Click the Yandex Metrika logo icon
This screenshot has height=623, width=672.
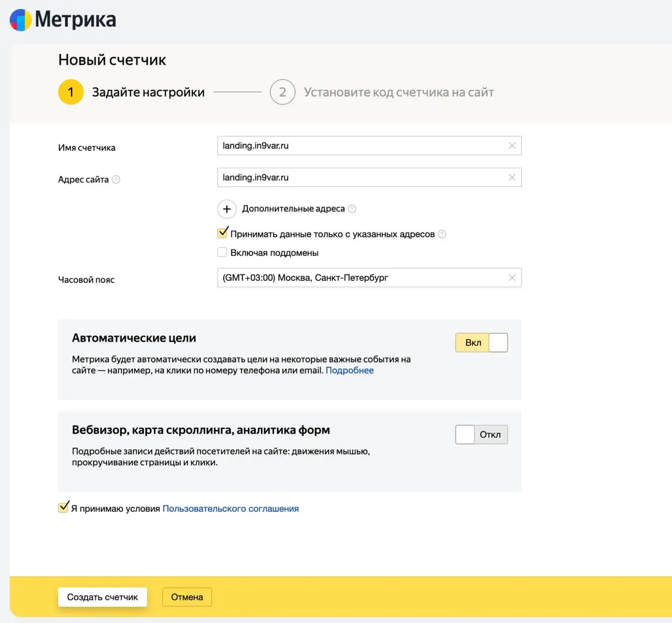coord(21,20)
